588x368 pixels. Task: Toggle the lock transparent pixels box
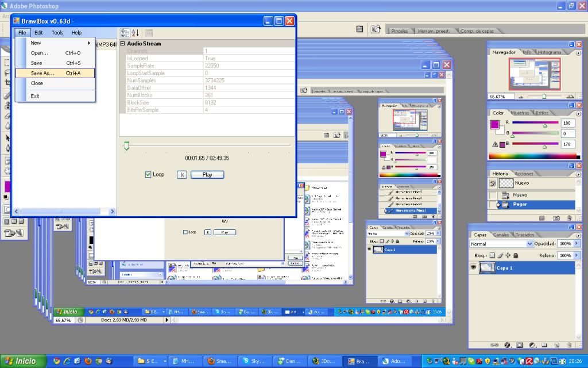pos(492,255)
